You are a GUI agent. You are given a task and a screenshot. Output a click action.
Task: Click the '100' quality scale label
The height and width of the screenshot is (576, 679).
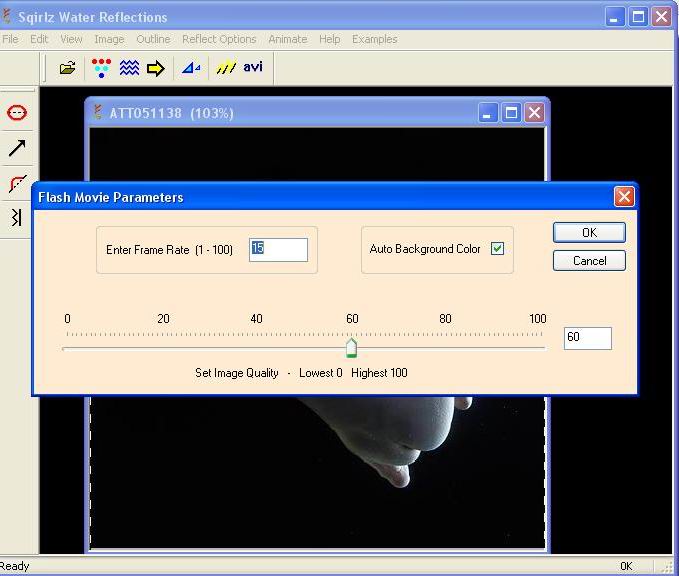click(537, 319)
